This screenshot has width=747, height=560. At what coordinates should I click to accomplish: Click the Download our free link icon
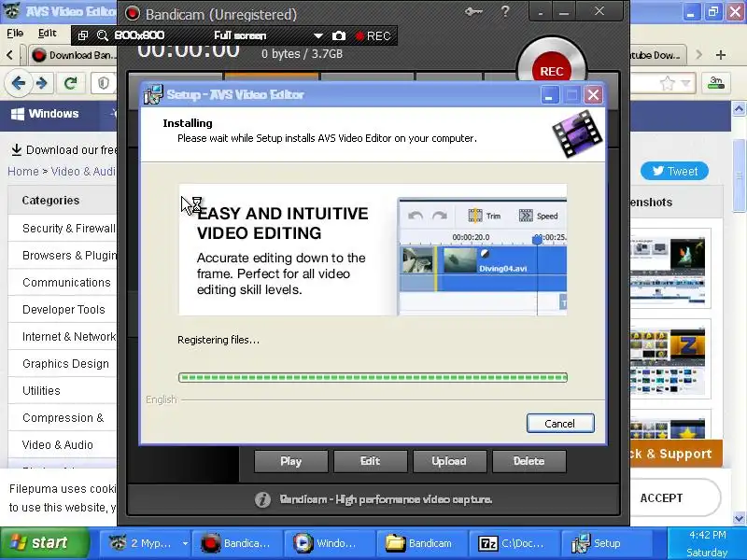16,150
